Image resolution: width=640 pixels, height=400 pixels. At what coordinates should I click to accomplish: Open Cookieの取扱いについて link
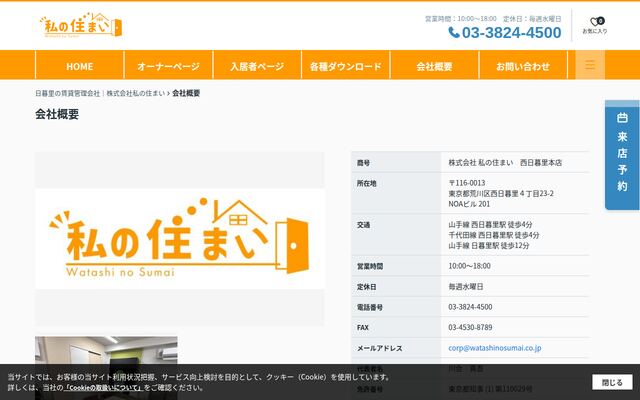(x=103, y=387)
